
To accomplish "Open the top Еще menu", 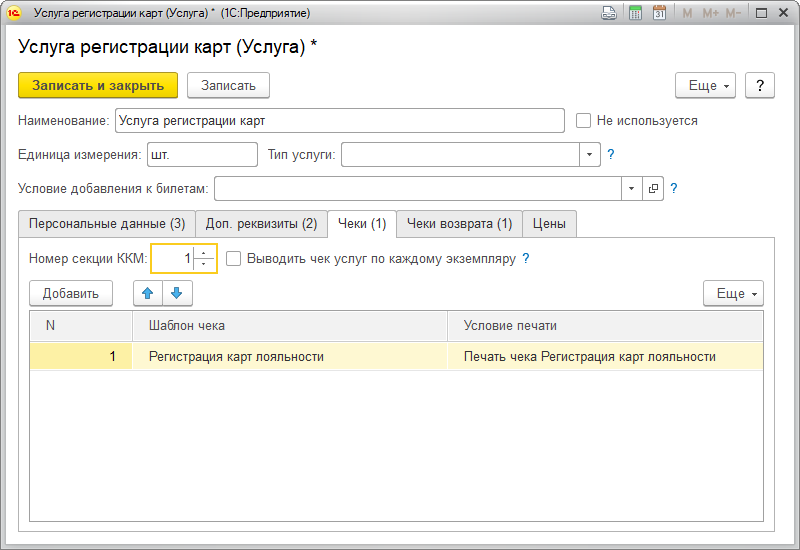I will [705, 85].
